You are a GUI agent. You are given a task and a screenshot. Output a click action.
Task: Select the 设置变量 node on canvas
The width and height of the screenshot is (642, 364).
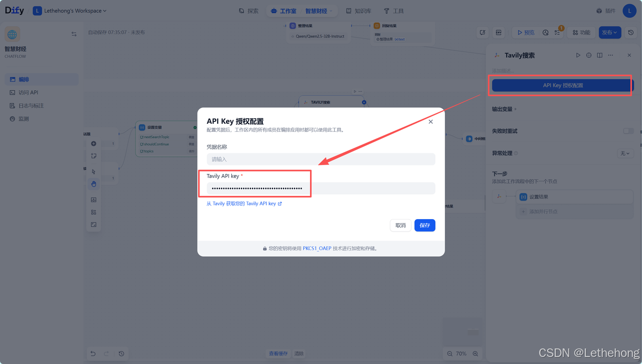[167, 139]
